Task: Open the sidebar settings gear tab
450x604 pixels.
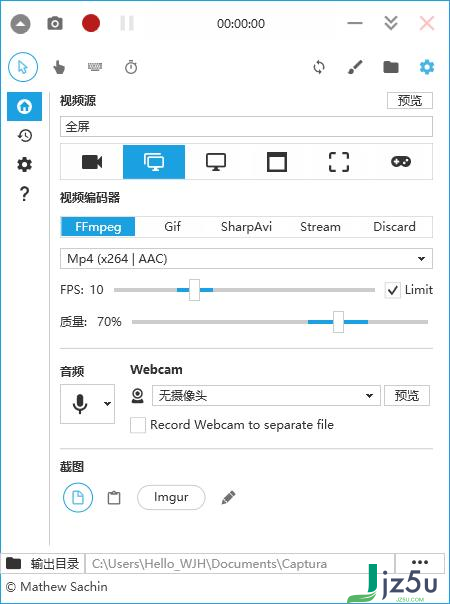Action: coord(25,164)
